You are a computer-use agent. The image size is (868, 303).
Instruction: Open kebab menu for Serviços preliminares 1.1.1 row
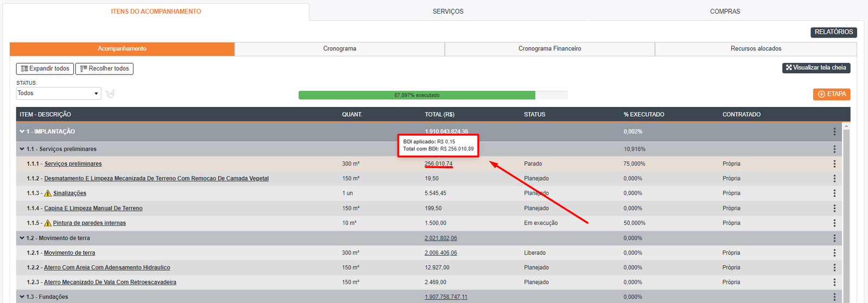pyautogui.click(x=834, y=163)
